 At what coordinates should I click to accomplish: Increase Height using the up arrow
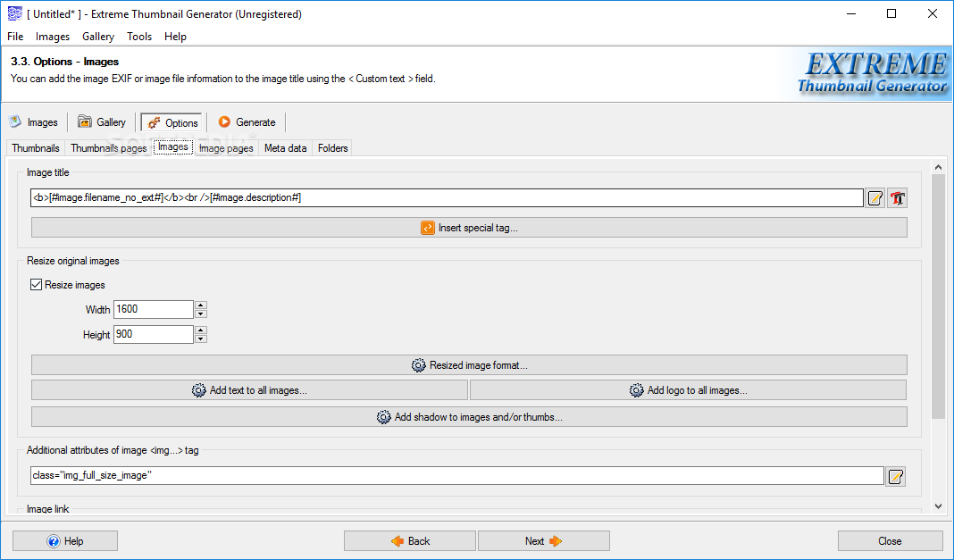(x=201, y=330)
